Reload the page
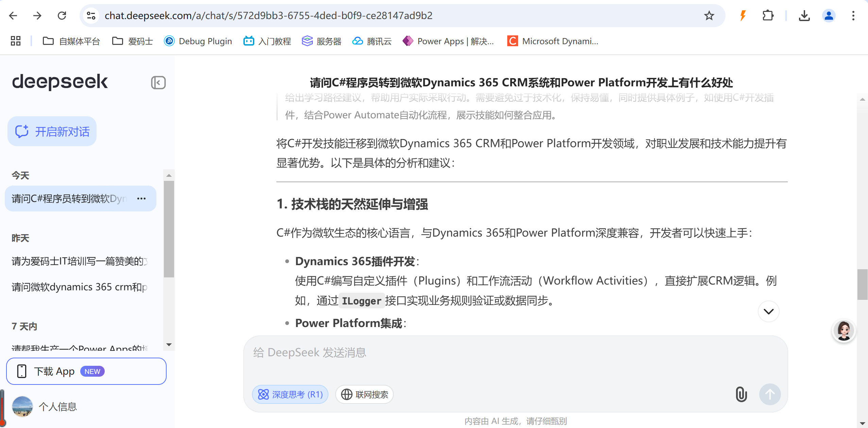The width and height of the screenshot is (868, 428). [62, 16]
